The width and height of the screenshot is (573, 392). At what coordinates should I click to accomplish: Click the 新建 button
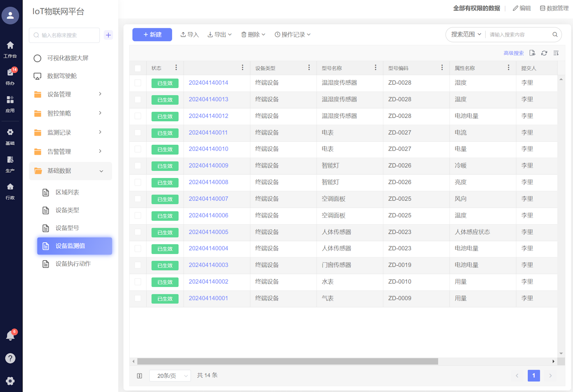coord(152,35)
